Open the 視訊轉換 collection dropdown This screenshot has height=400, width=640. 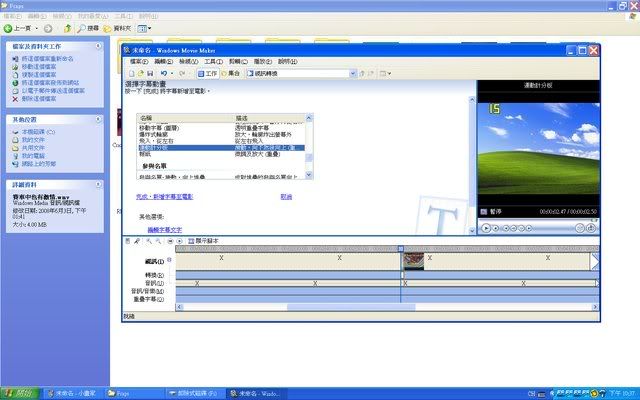(x=352, y=73)
